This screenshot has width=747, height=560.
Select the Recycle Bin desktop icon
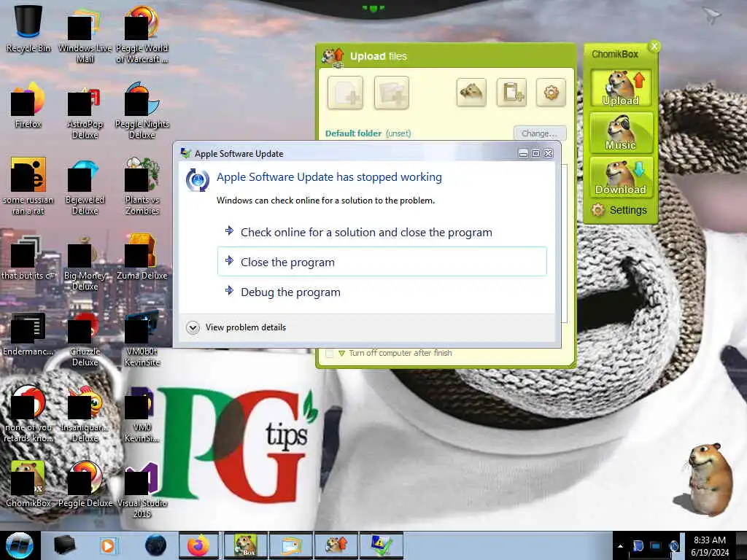[28, 28]
